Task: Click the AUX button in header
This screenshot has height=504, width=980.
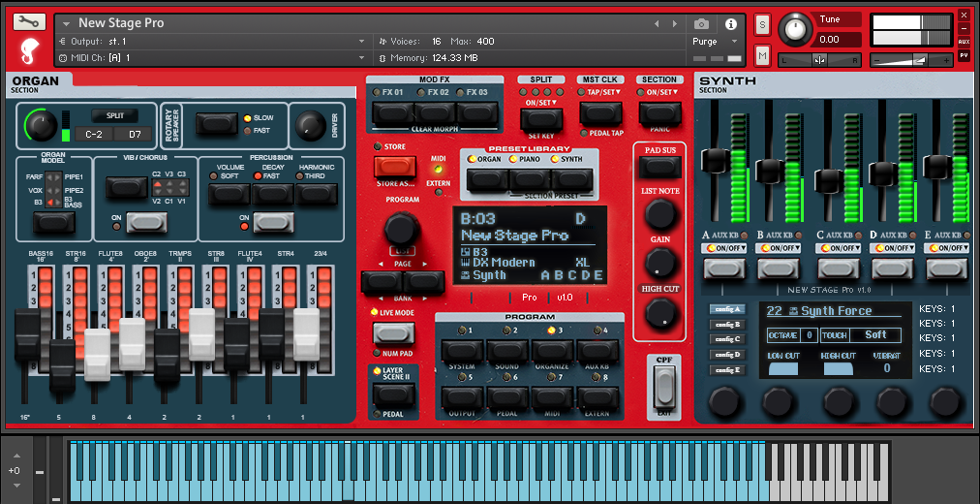Action: coord(964,42)
